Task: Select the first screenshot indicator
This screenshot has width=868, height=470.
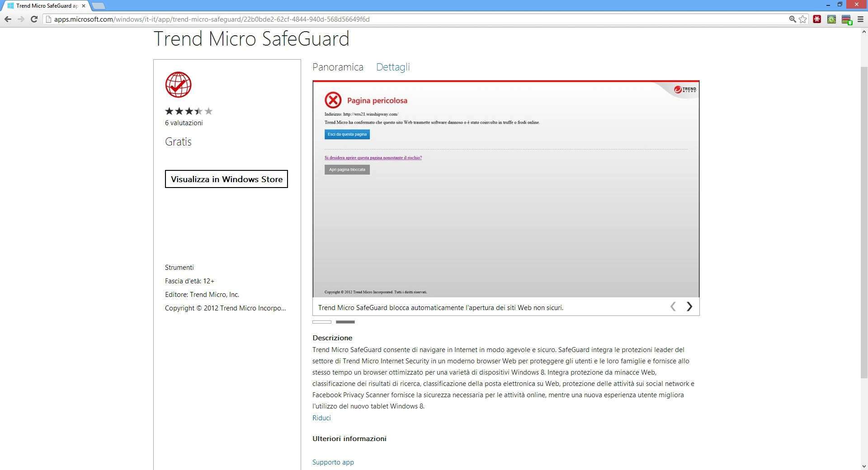Action: pos(322,322)
